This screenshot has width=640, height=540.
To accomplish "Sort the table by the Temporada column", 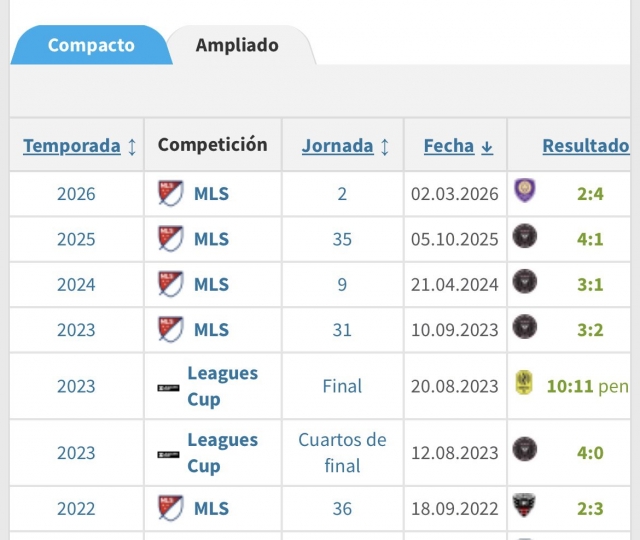I will point(72,146).
